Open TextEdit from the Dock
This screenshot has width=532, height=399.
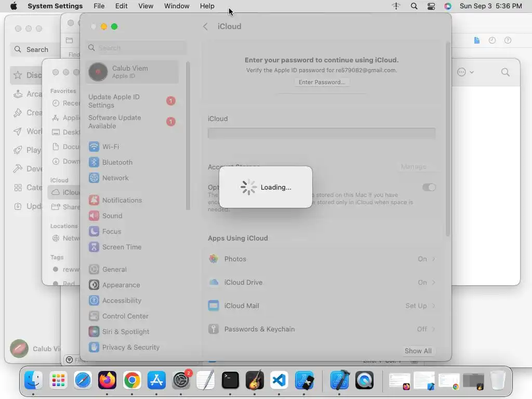pos(206,380)
